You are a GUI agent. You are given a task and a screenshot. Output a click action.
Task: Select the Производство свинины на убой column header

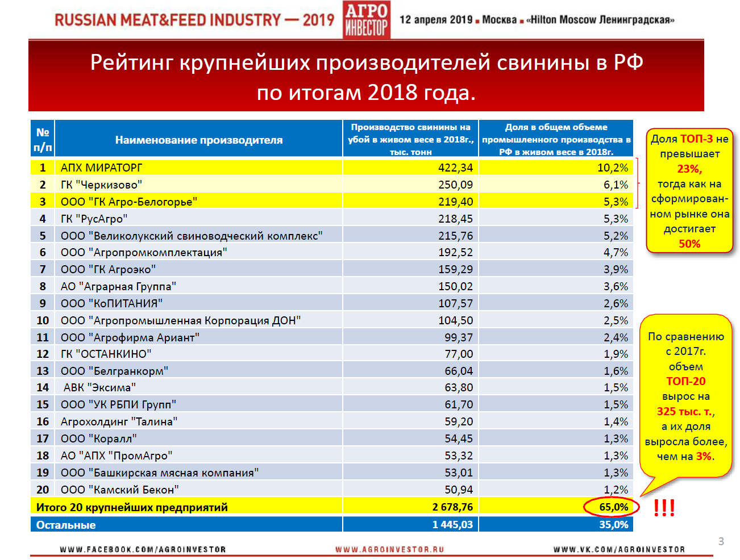[410, 139]
